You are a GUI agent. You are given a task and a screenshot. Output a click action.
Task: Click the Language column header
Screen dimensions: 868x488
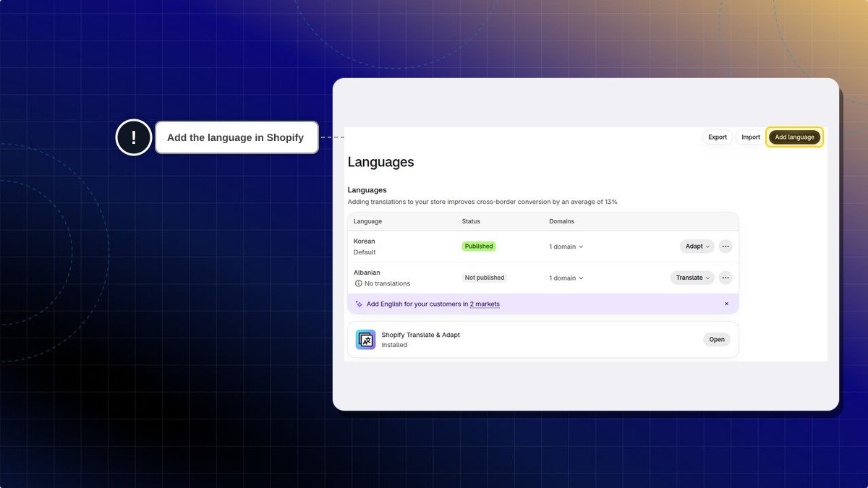click(367, 221)
